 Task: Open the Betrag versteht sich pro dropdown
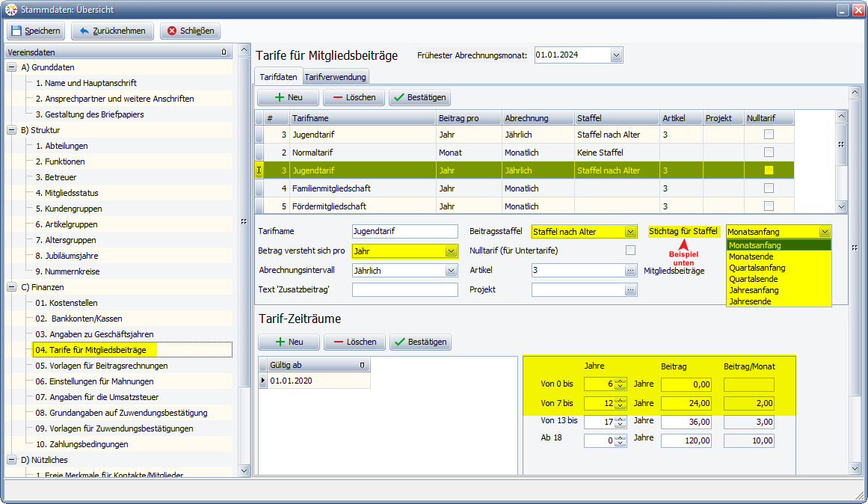click(x=451, y=251)
